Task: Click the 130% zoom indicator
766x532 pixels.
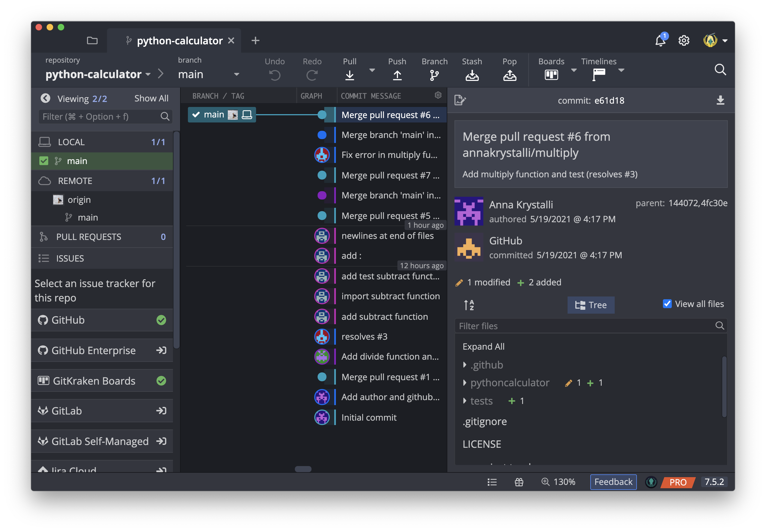Action: pos(558,482)
